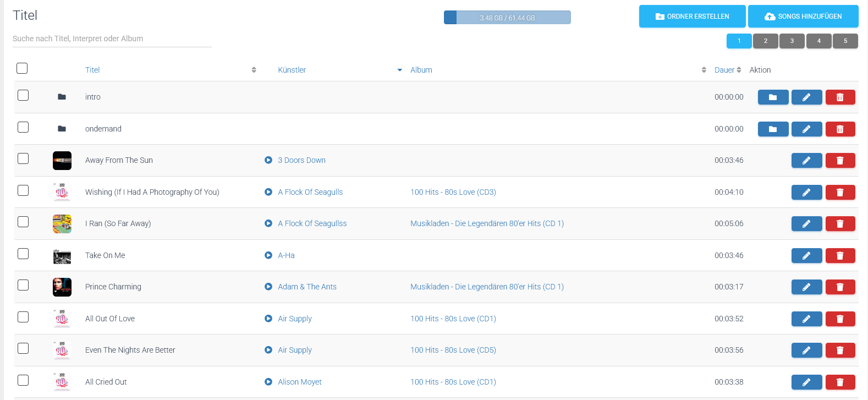
Task: Toggle the Künstler column sort arrow
Action: (x=399, y=70)
